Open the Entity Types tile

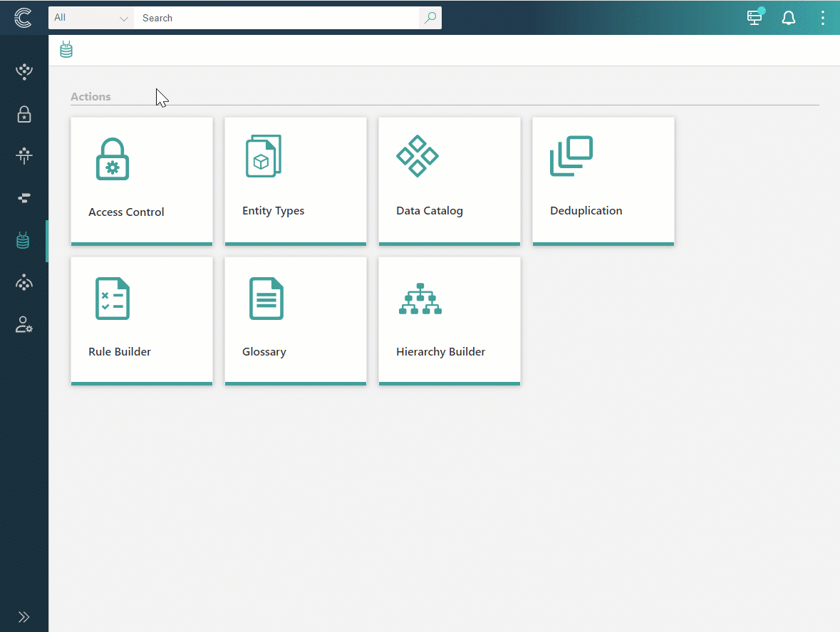[295, 180]
